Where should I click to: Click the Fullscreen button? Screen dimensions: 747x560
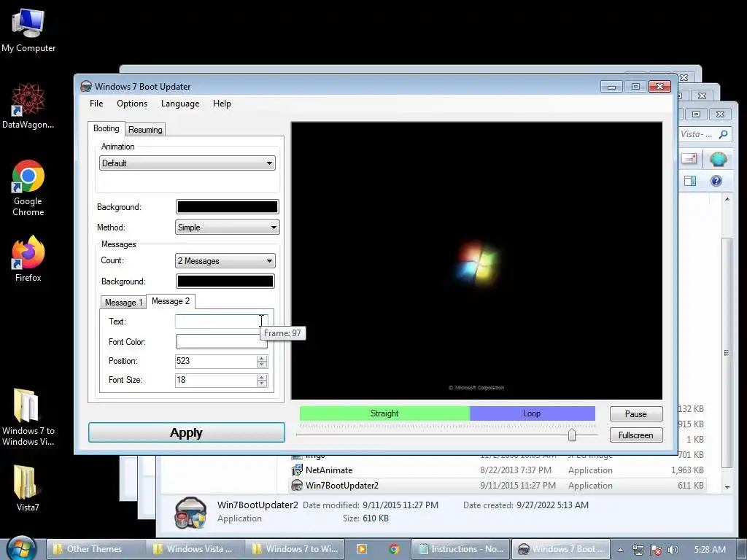pyautogui.click(x=636, y=435)
